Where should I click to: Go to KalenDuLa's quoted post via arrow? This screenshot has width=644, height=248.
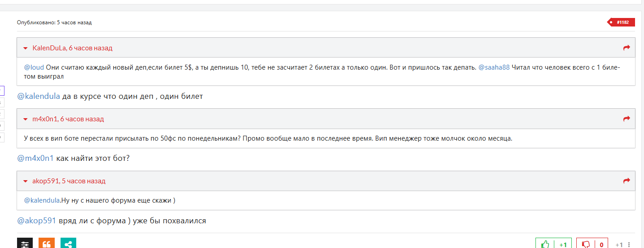(627, 48)
